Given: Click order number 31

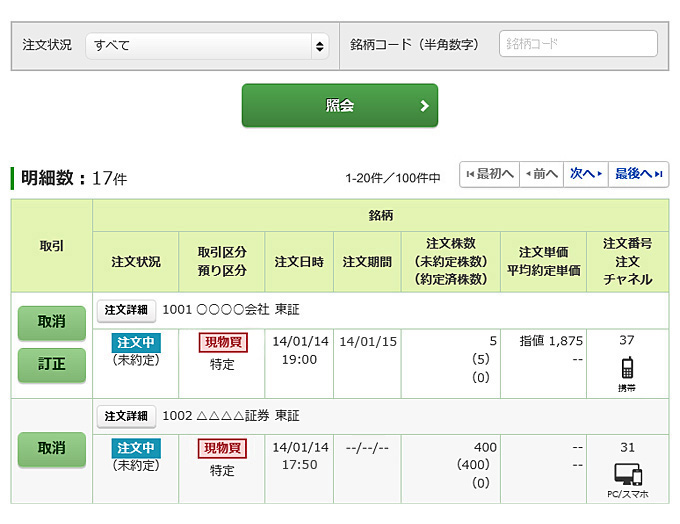Looking at the screenshot, I should [627, 447].
